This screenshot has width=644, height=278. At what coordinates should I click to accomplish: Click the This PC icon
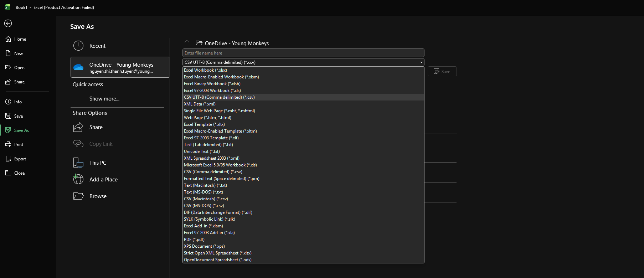point(78,163)
